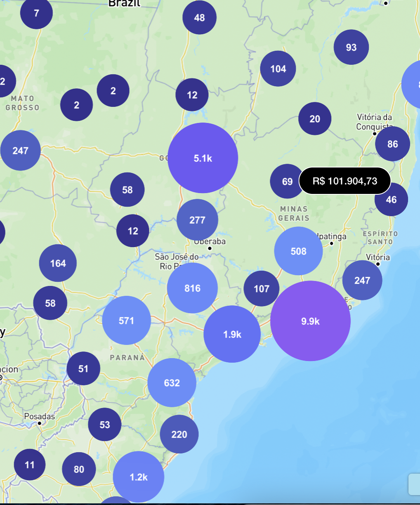This screenshot has width=420, height=505.
Task: Zoom into the 632 cluster
Action: point(172,383)
